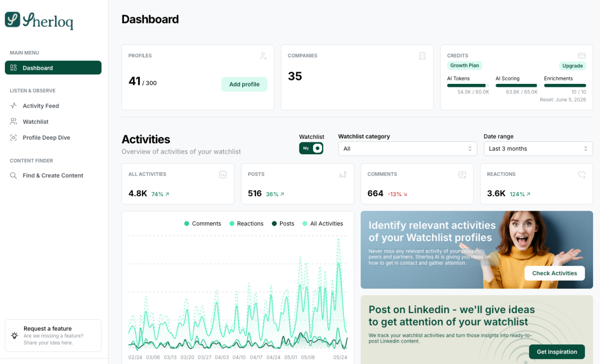The width and height of the screenshot is (600, 364).
Task: Click the Activities section heading
Action: (x=146, y=139)
